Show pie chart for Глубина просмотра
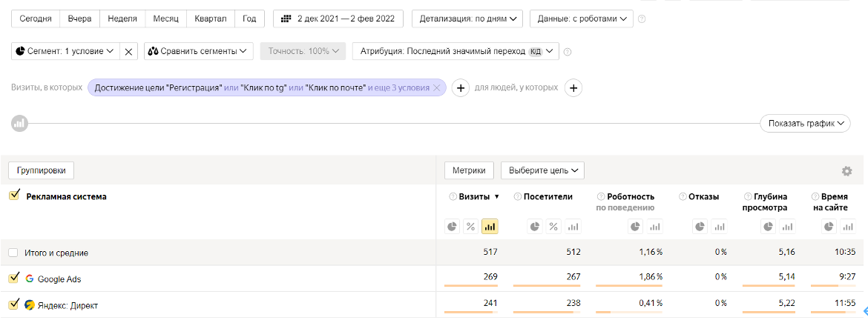 point(769,226)
